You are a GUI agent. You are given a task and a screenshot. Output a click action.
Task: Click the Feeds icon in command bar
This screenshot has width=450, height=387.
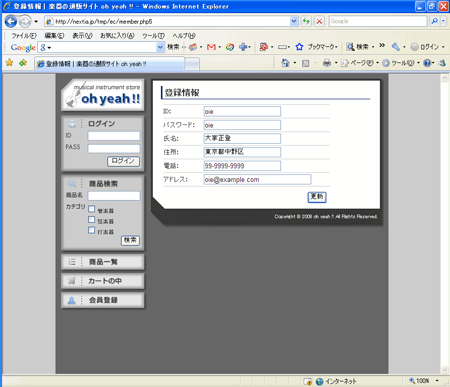[x=306, y=63]
